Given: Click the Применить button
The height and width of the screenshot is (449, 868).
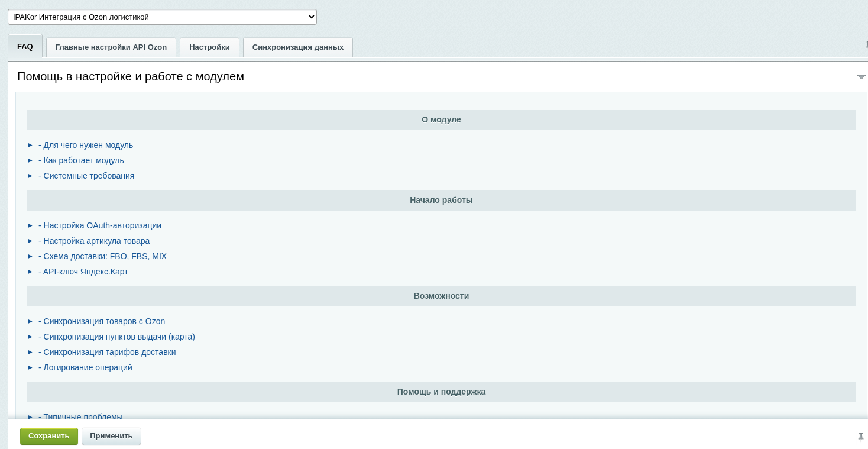Looking at the screenshot, I should (x=111, y=436).
